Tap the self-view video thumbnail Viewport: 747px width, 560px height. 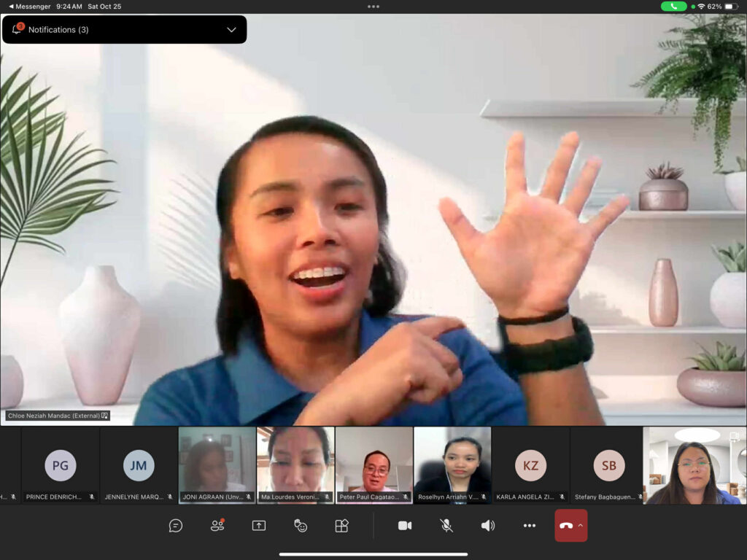coord(694,465)
